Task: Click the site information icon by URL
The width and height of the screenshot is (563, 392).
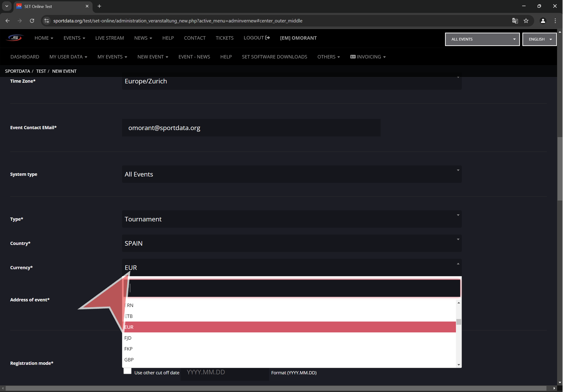Action: coord(47,21)
